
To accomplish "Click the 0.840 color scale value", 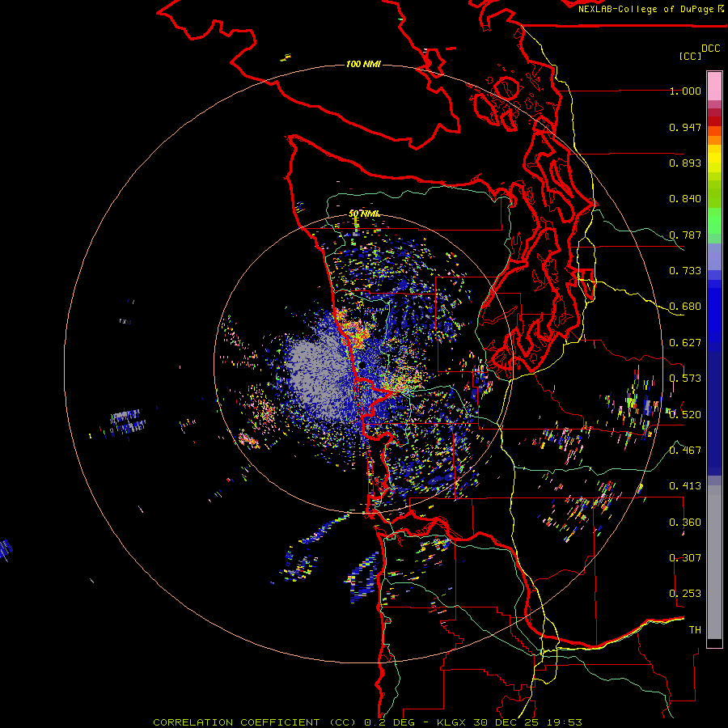I will click(685, 199).
